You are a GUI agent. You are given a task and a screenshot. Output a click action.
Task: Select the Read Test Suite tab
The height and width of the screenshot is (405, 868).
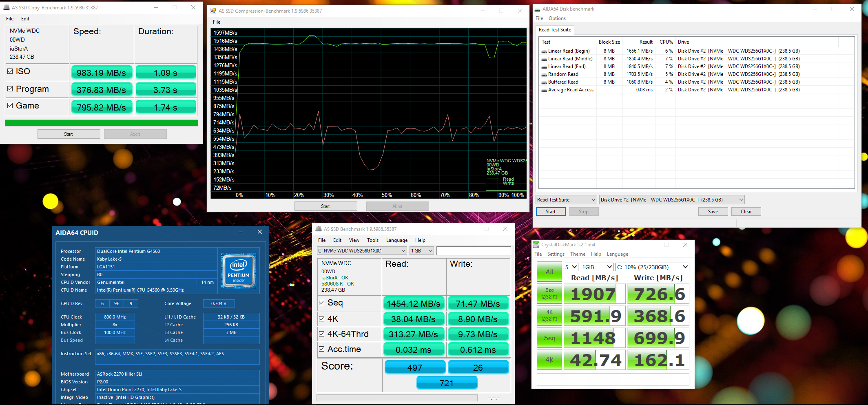(x=555, y=30)
